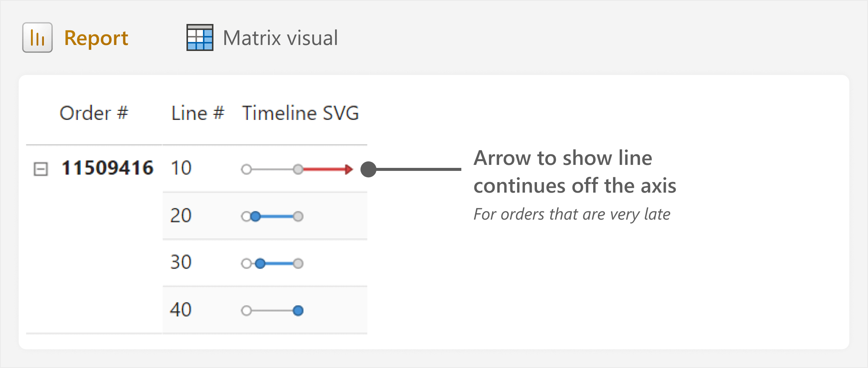Click the Order # column header

point(94,113)
